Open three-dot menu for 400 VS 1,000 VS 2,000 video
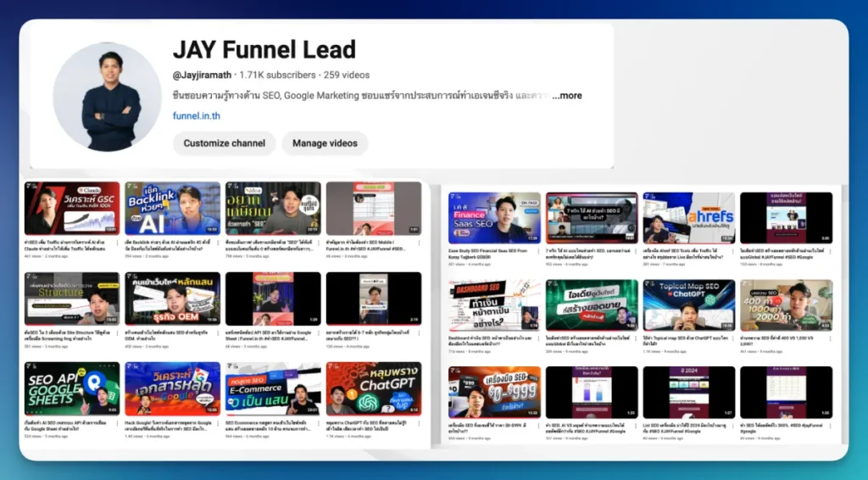The image size is (868, 480). pos(831,338)
